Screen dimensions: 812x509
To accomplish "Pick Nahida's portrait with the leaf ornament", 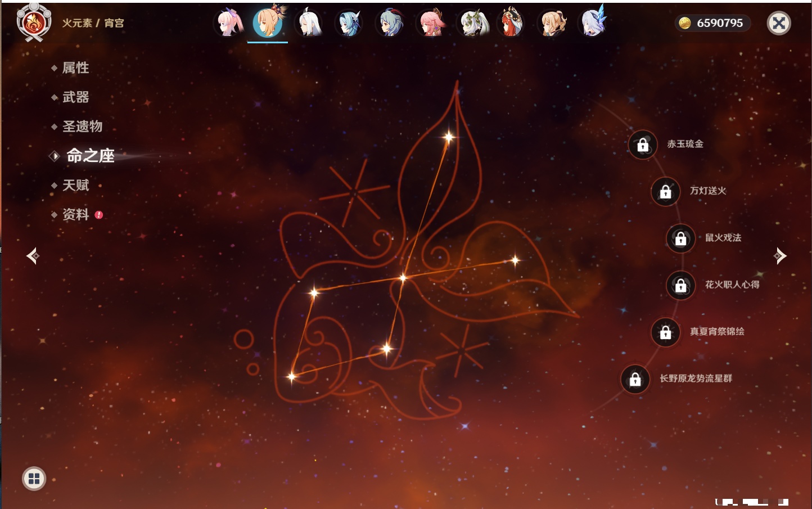I will [471, 24].
